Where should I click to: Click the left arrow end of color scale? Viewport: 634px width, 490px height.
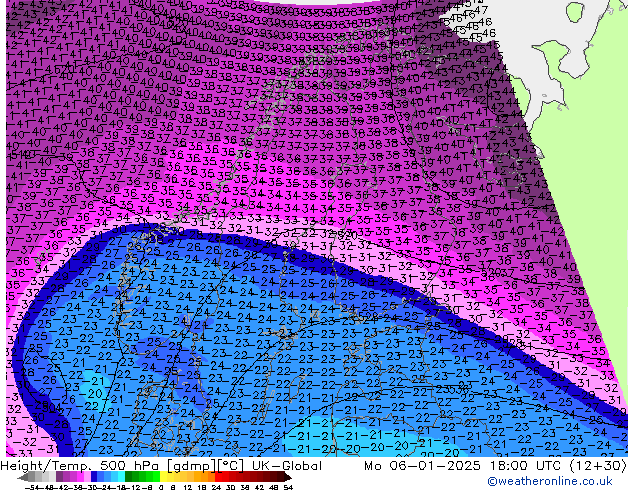pos(23,477)
